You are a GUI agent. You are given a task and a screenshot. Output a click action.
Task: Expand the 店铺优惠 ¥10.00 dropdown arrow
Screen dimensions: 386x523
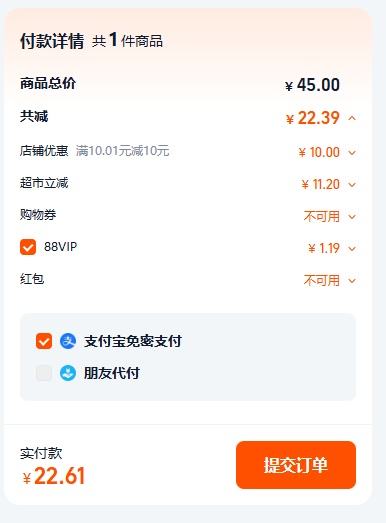tap(352, 153)
